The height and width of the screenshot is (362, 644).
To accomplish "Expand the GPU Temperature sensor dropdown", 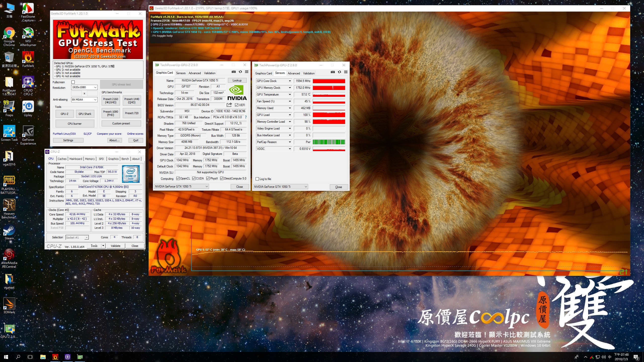I will coord(290,95).
